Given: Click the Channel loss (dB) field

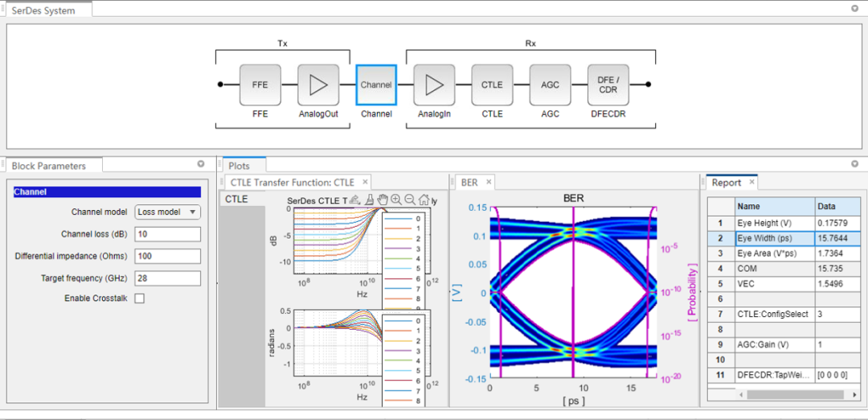Looking at the screenshot, I should click(167, 234).
